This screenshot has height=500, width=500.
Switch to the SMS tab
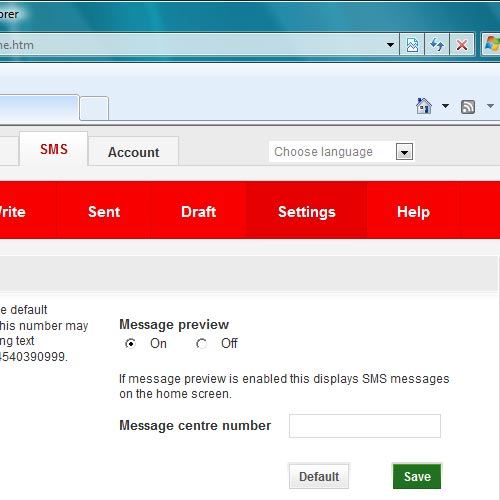(54, 149)
